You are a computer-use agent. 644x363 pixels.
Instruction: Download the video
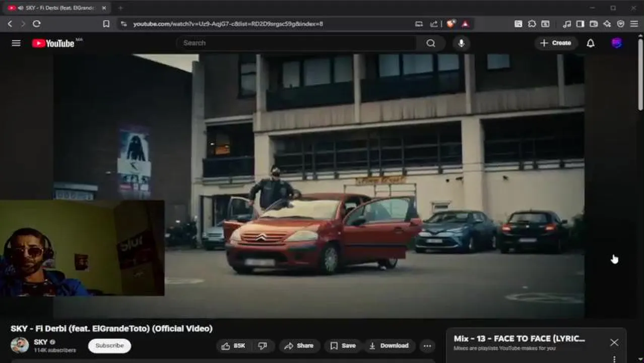coord(389,346)
